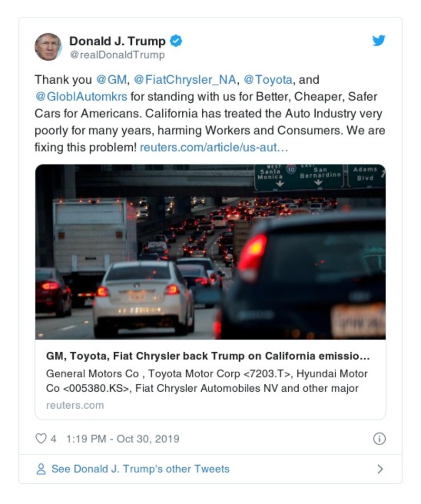
Task: Select "See Donald J. Trump's other Tweets"
Action: [x=140, y=469]
